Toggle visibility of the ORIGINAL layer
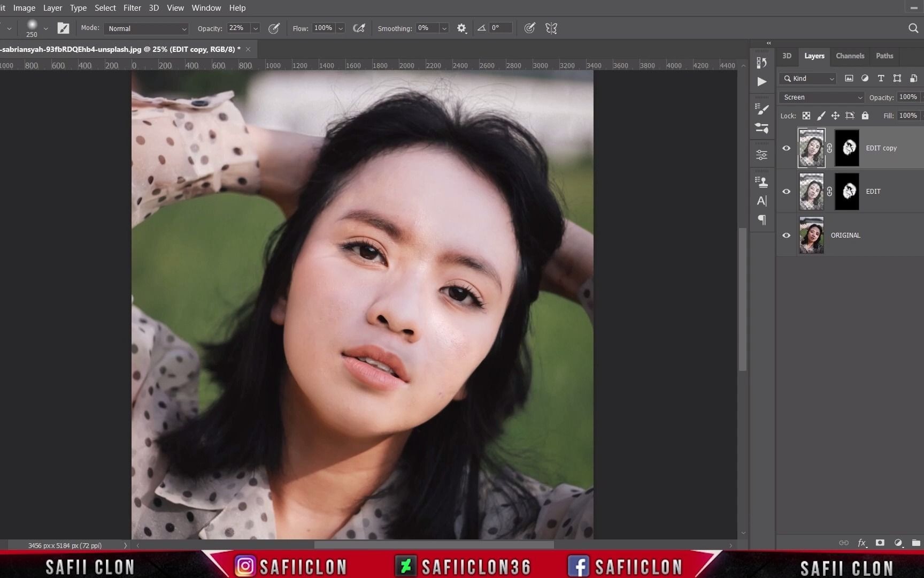The height and width of the screenshot is (578, 924). click(x=786, y=235)
